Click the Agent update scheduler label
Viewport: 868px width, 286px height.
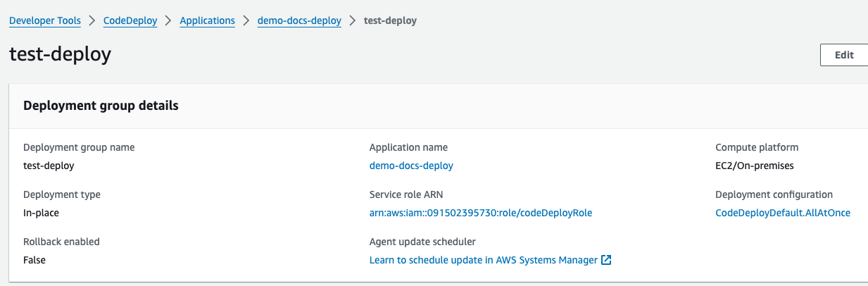tap(422, 242)
